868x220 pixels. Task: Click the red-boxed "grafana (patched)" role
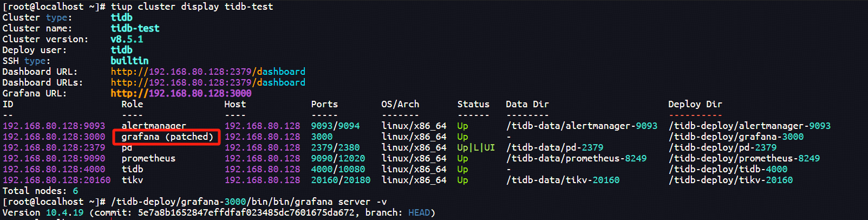pos(167,137)
